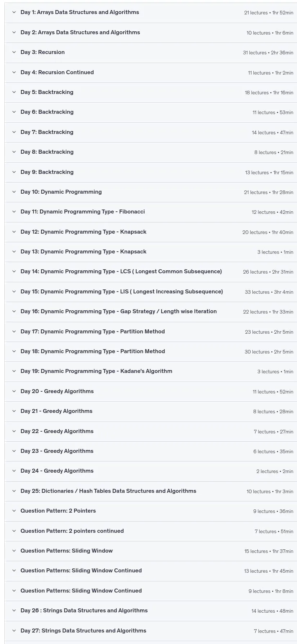Expand Day 1 Arrays section chevron
Viewport: 297px width, 644px height.
click(x=14, y=12)
